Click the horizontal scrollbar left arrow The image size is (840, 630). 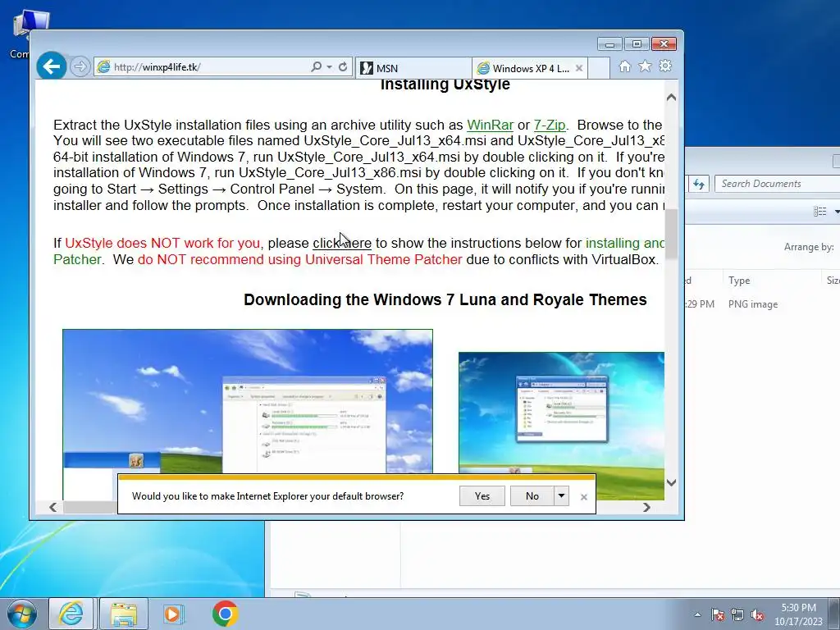(52, 507)
